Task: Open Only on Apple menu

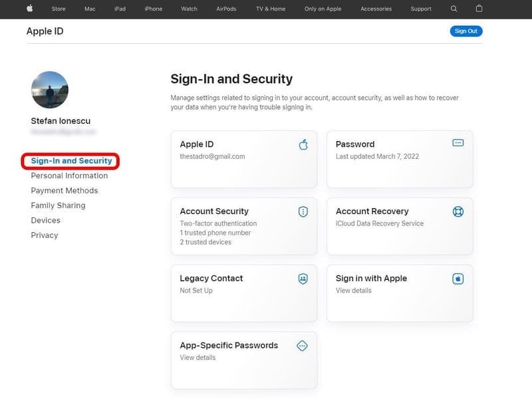Action: point(323,9)
